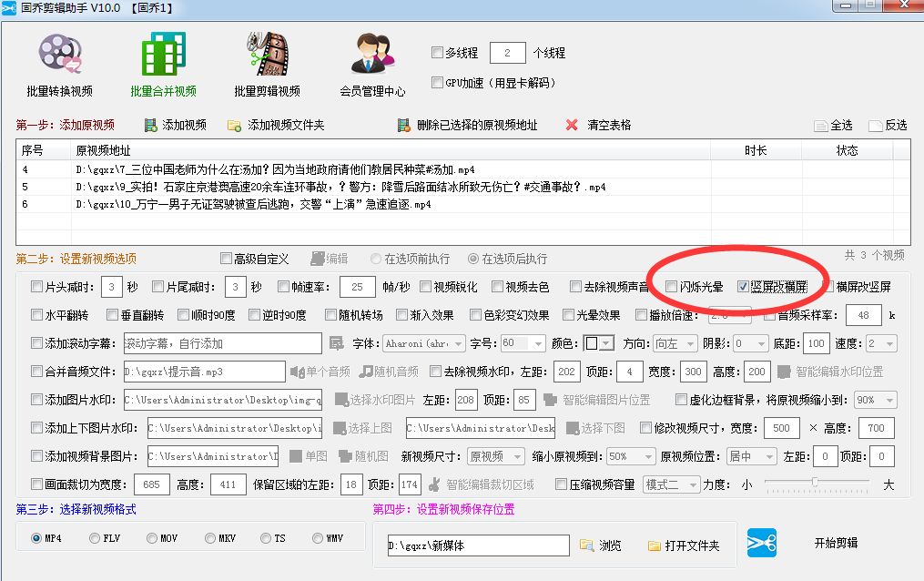Select FLV format radio button
This screenshot has height=581, width=924.
(95, 538)
